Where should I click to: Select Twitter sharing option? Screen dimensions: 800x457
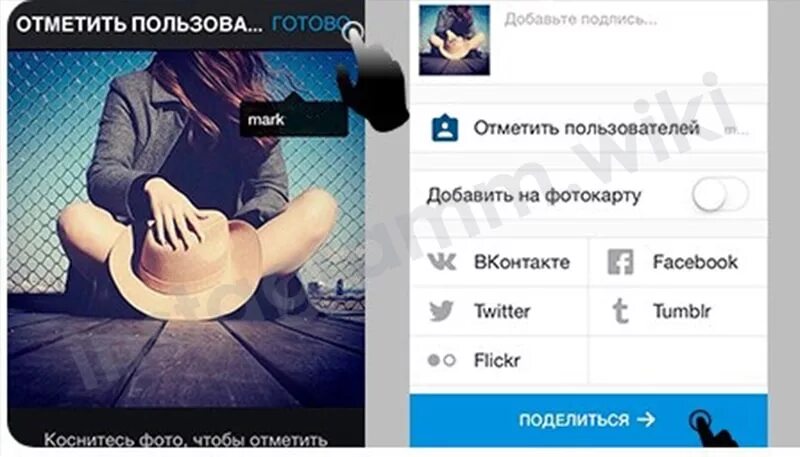499,311
